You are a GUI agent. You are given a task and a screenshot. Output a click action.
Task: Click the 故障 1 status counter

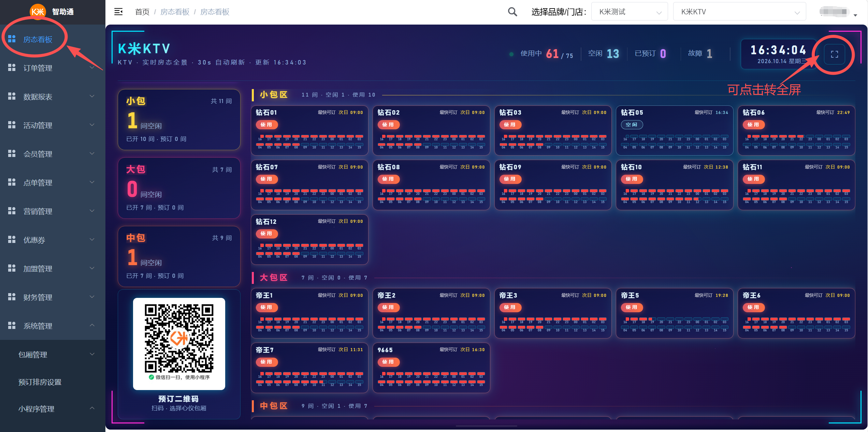point(700,54)
